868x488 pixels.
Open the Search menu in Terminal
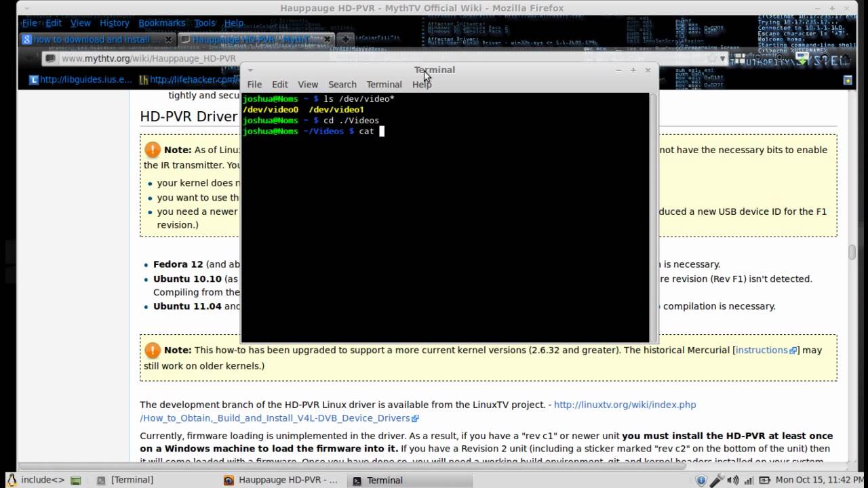tap(342, 85)
